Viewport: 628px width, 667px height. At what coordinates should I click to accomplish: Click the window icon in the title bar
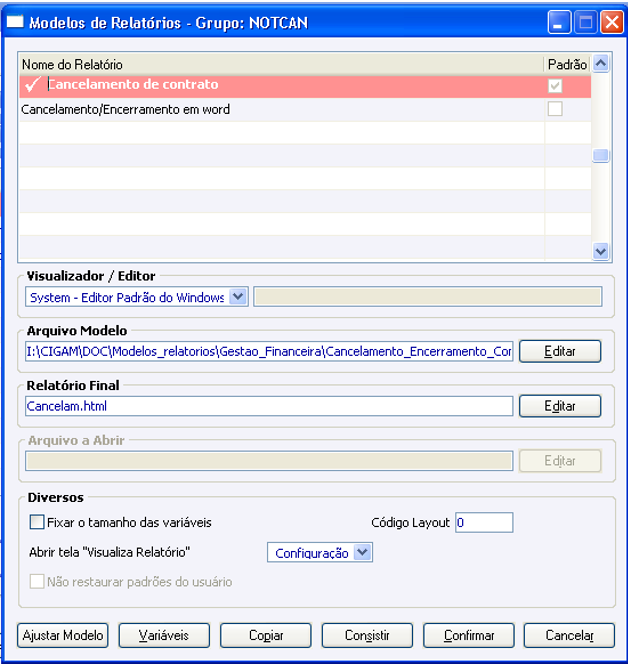pos(15,21)
